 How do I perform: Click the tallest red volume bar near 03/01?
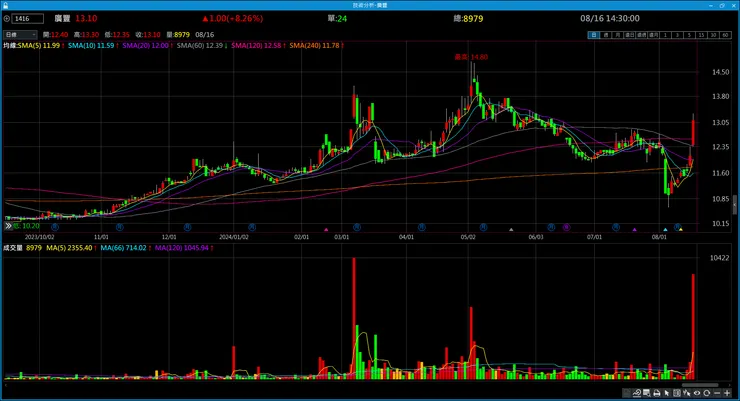point(354,318)
